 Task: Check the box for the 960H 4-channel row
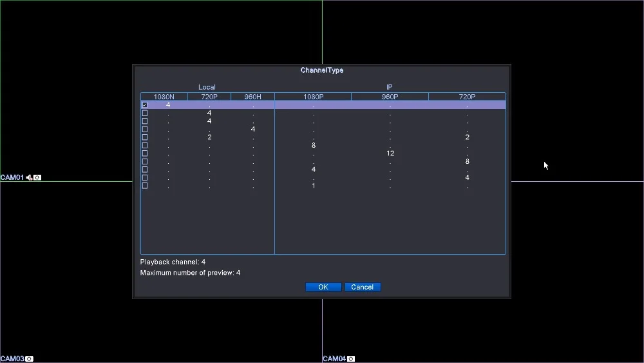(x=144, y=129)
